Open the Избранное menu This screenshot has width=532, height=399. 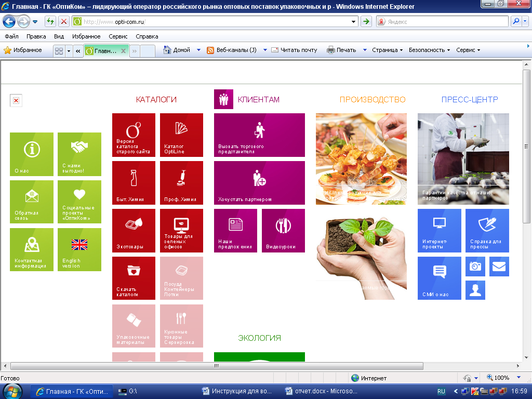pyautogui.click(x=86, y=36)
